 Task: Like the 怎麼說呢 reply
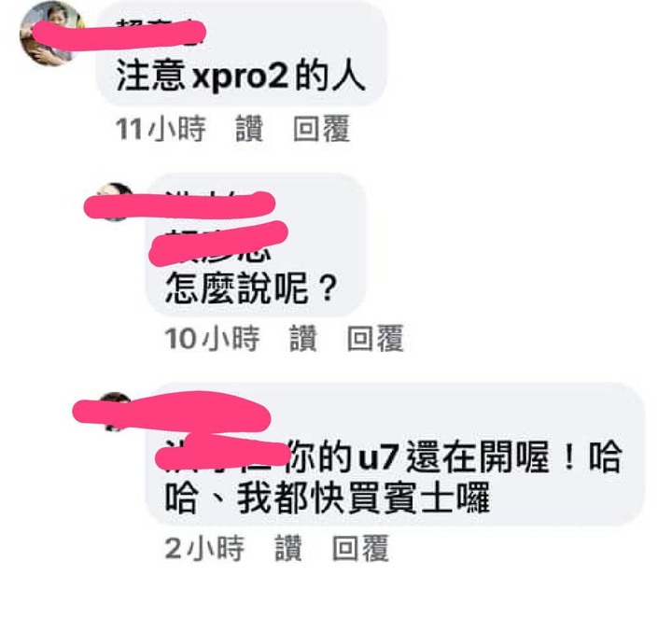pos(303,339)
